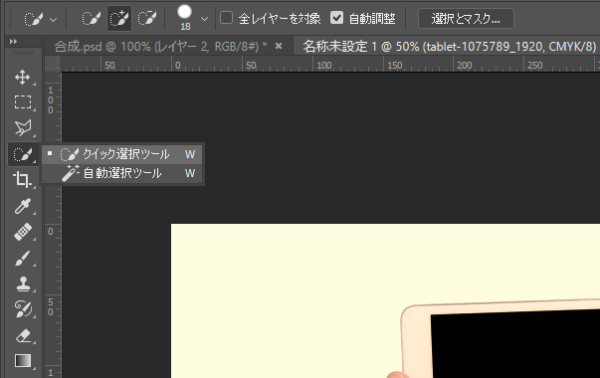Select the Polygonal Lasso tool
The width and height of the screenshot is (600, 378).
click(x=23, y=128)
